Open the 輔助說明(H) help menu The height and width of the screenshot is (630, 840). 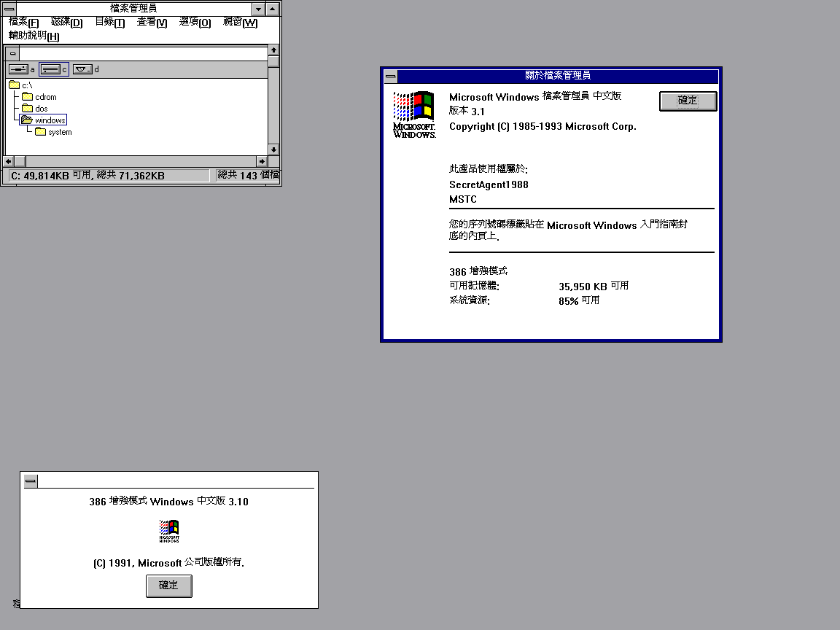click(x=34, y=36)
